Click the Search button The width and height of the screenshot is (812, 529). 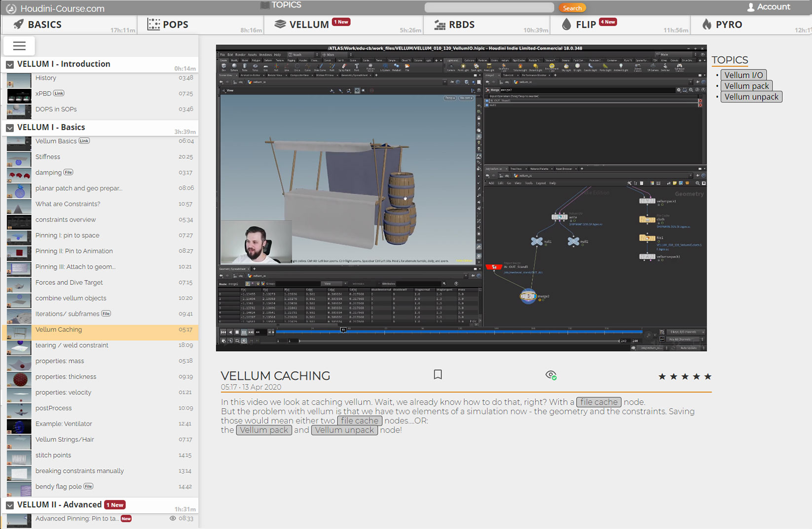[x=572, y=8]
